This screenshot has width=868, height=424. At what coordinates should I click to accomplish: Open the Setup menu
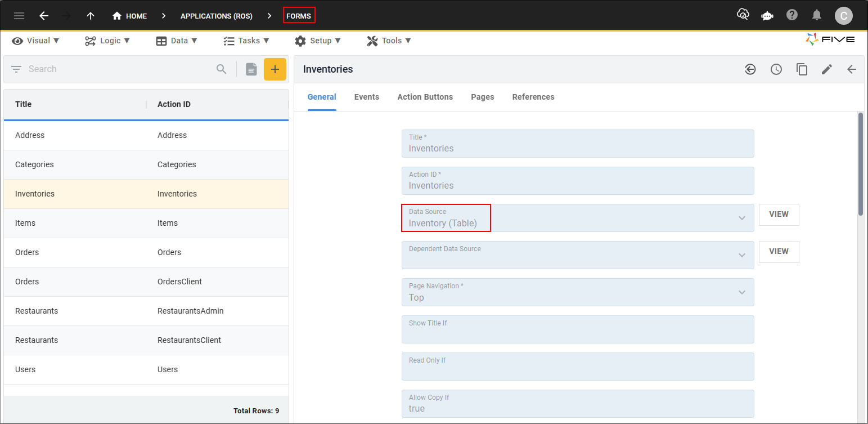[x=318, y=41]
